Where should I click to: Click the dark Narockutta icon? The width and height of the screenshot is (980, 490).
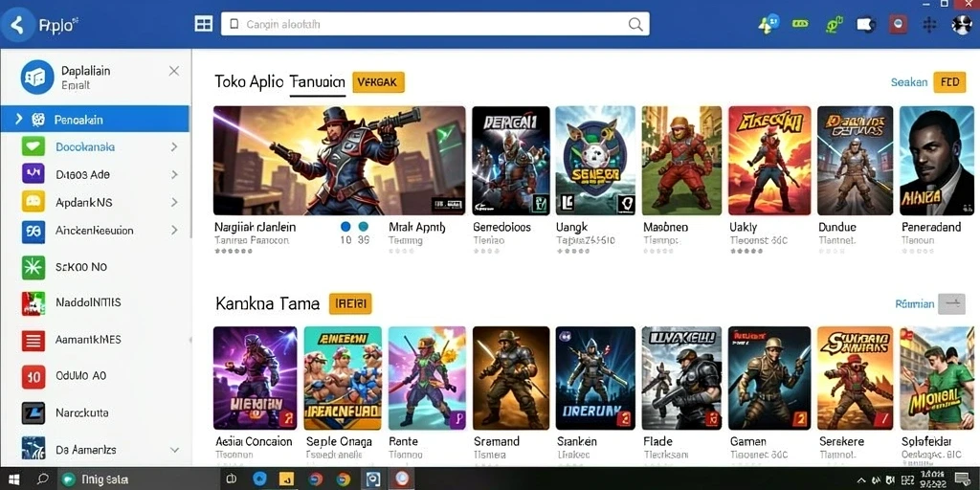[x=33, y=413]
